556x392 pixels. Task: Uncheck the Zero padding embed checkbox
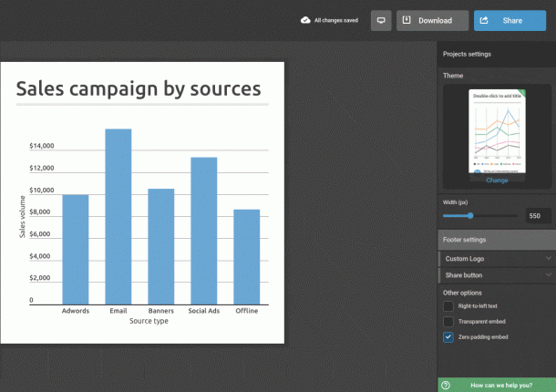coord(448,337)
